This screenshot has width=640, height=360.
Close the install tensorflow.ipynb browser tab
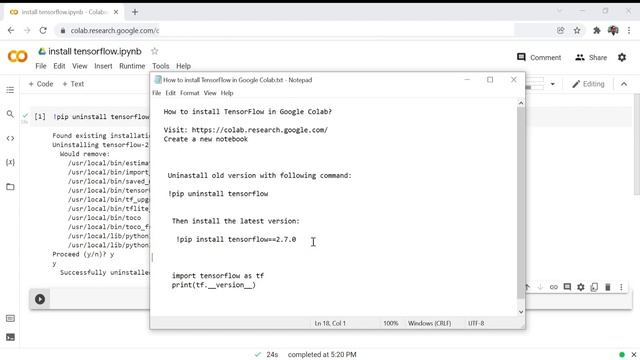[116, 12]
